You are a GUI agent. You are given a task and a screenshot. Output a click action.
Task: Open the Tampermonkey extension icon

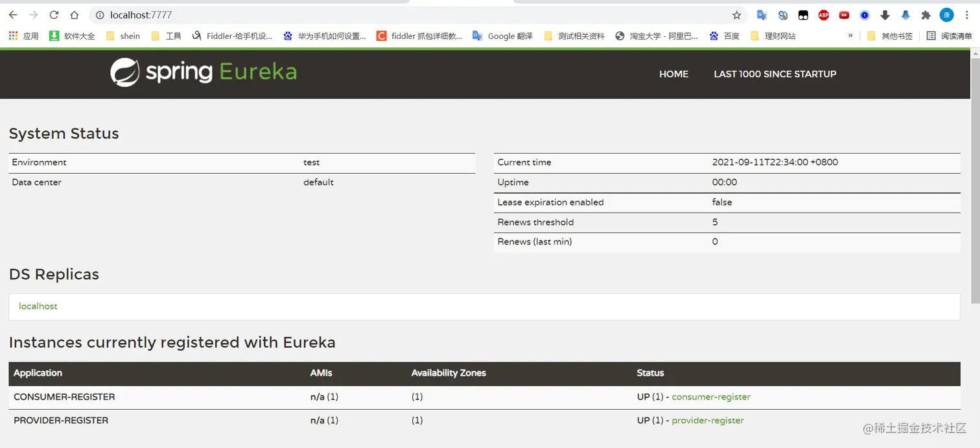tap(803, 15)
